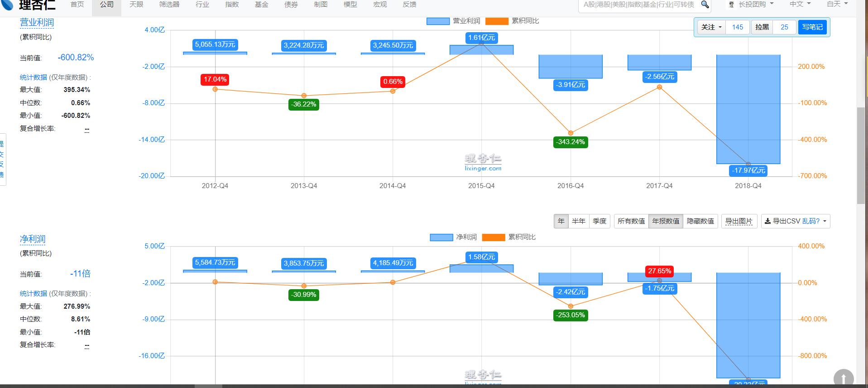868x388 pixels.
Task: Switch chart period to 季度
Action: [x=599, y=221]
